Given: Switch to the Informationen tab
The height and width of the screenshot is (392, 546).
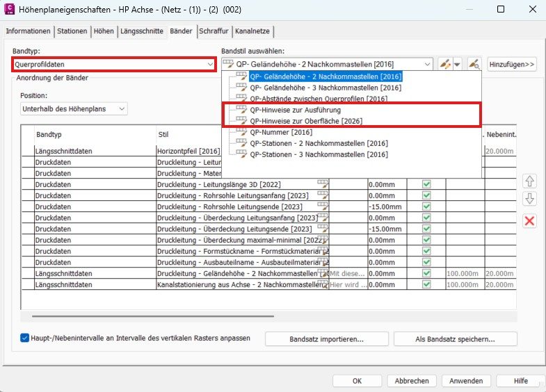Looking at the screenshot, I should pyautogui.click(x=29, y=31).
